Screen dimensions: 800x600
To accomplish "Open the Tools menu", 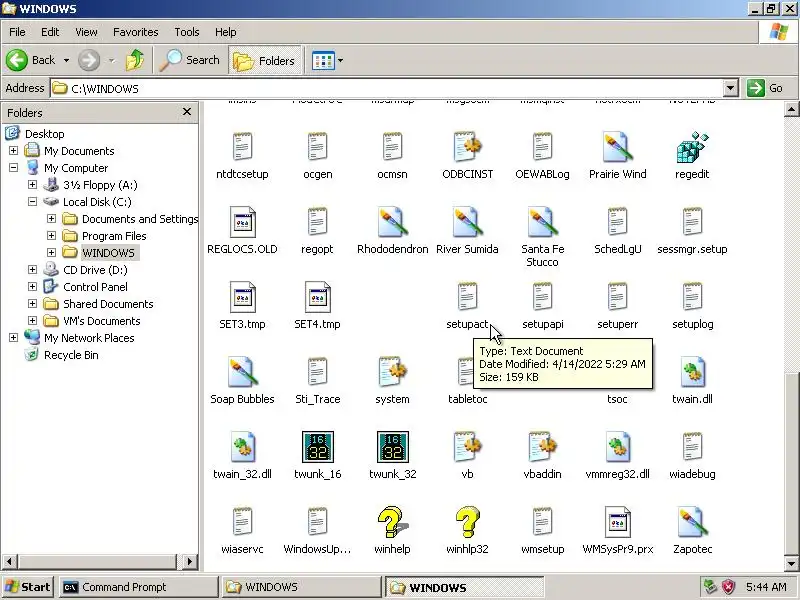I will pyautogui.click(x=187, y=32).
